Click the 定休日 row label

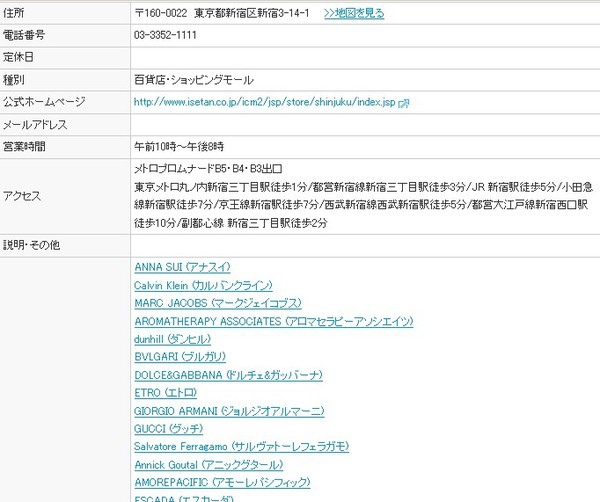(x=18, y=57)
